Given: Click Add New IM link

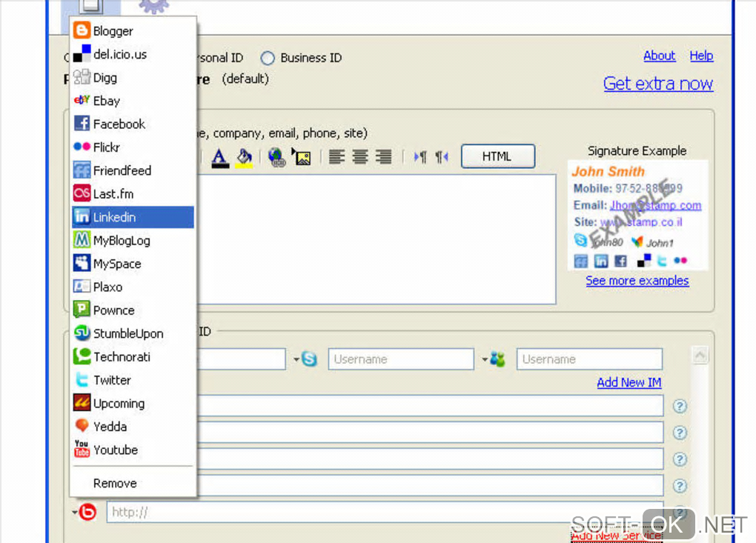Looking at the screenshot, I should 629,382.
